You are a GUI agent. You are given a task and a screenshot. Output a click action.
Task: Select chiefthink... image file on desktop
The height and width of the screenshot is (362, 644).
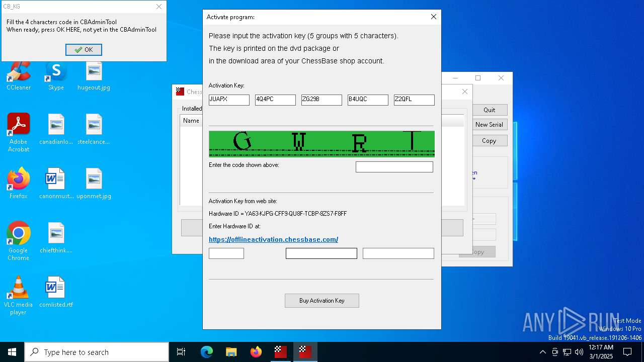click(56, 238)
